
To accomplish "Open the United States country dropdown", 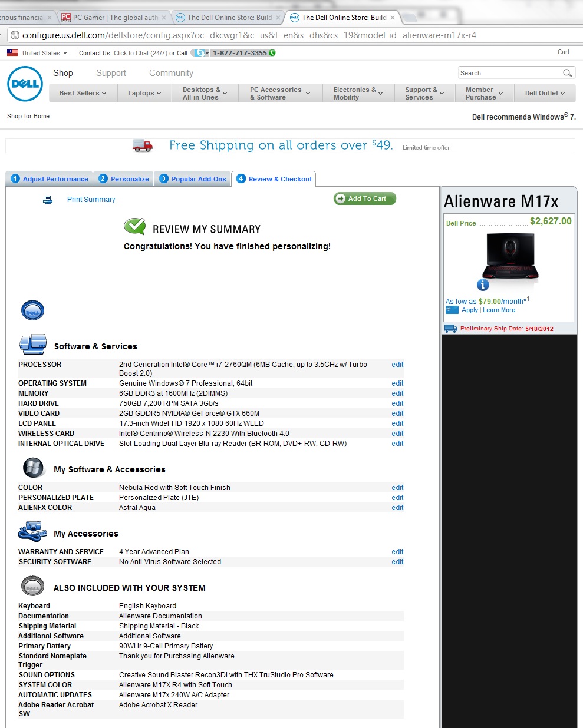I will 45,53.
